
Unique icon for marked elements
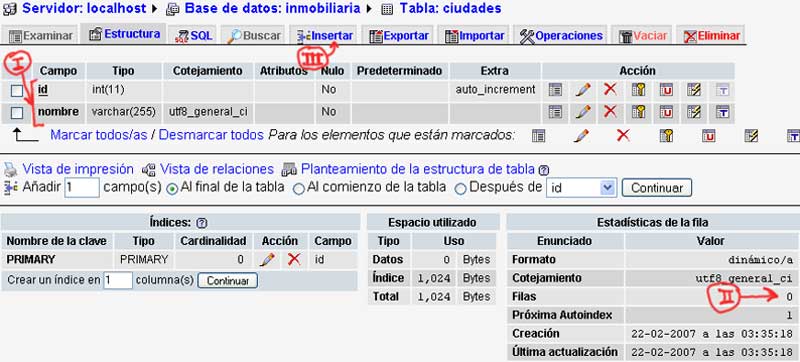(x=708, y=135)
